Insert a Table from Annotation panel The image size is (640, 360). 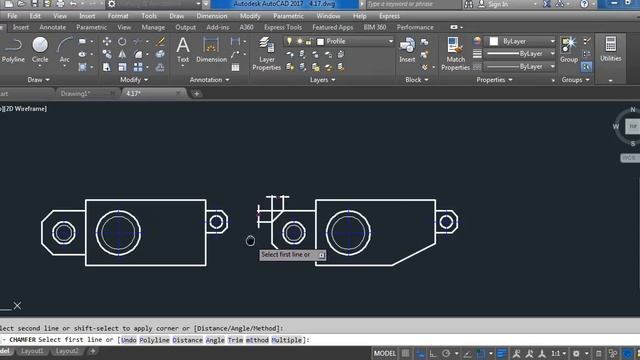coord(236,67)
